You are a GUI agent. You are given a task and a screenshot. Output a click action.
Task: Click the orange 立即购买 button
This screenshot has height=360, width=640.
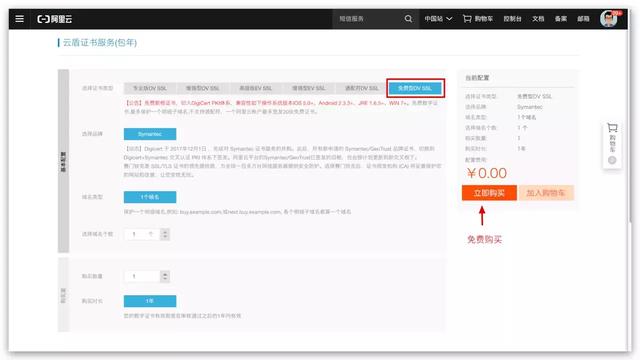[489, 193]
